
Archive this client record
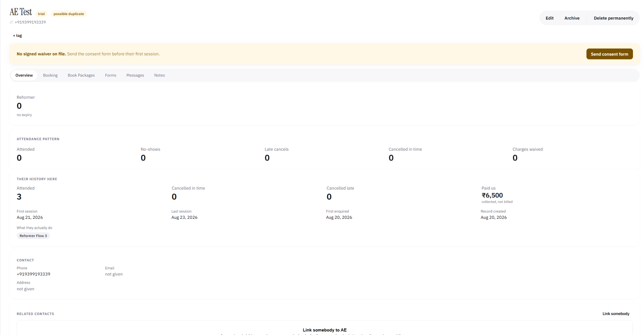[x=572, y=18]
